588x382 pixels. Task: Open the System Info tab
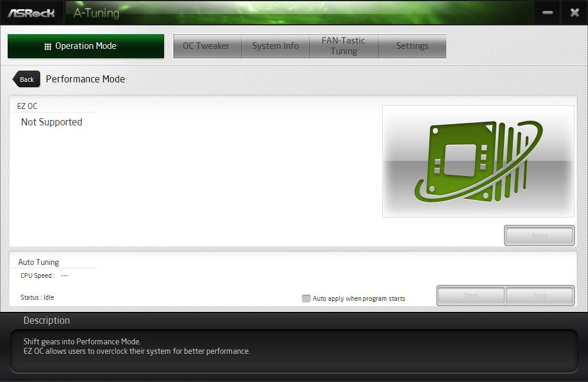pos(275,46)
